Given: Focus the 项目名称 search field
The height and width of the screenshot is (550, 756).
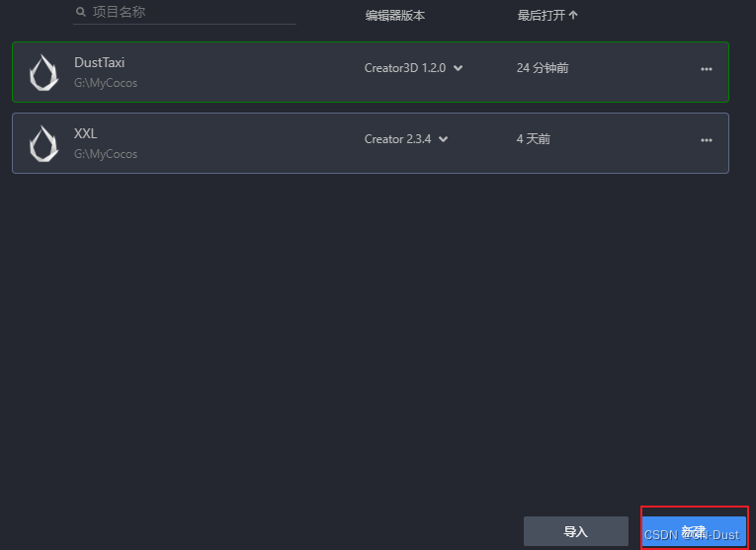Looking at the screenshot, I should [185, 13].
